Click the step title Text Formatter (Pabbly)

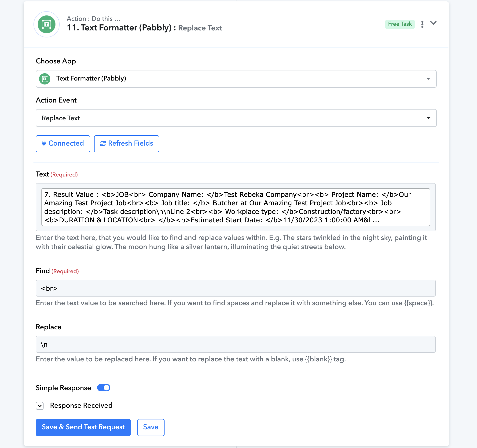[x=126, y=28]
